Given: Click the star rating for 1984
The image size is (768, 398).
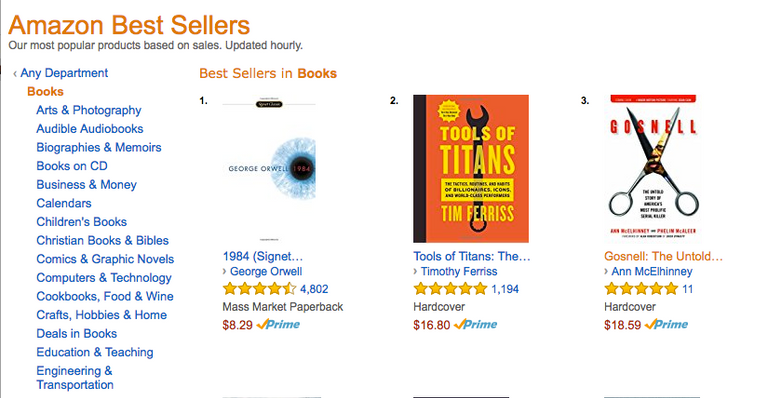Looking at the screenshot, I should [259, 289].
